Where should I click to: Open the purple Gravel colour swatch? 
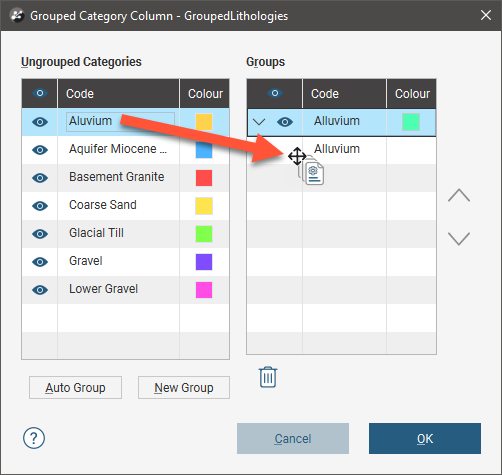coord(204,262)
